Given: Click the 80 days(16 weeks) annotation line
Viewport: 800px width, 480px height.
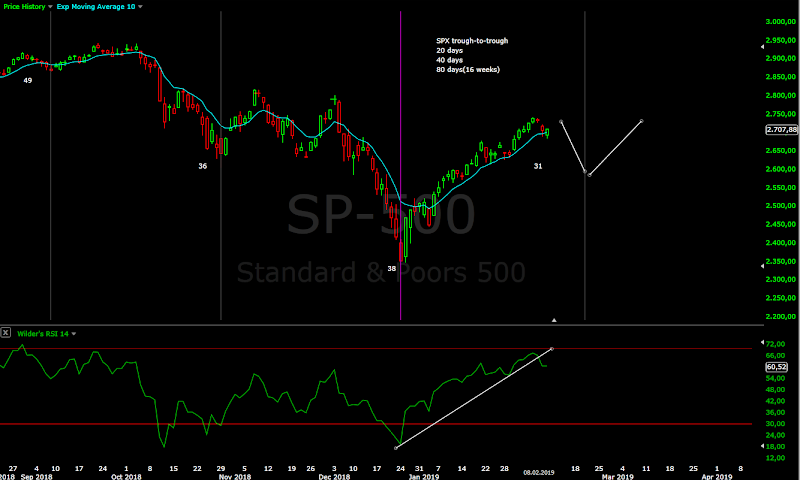Looking at the screenshot, I should pyautogui.click(x=468, y=69).
